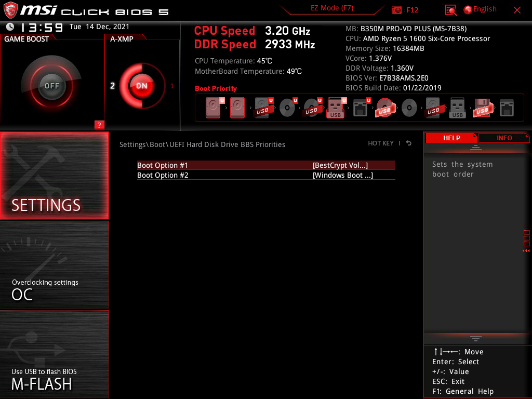Click the VCore 1.376V reading
Viewport: 532px width, 399px height.
(x=368, y=58)
